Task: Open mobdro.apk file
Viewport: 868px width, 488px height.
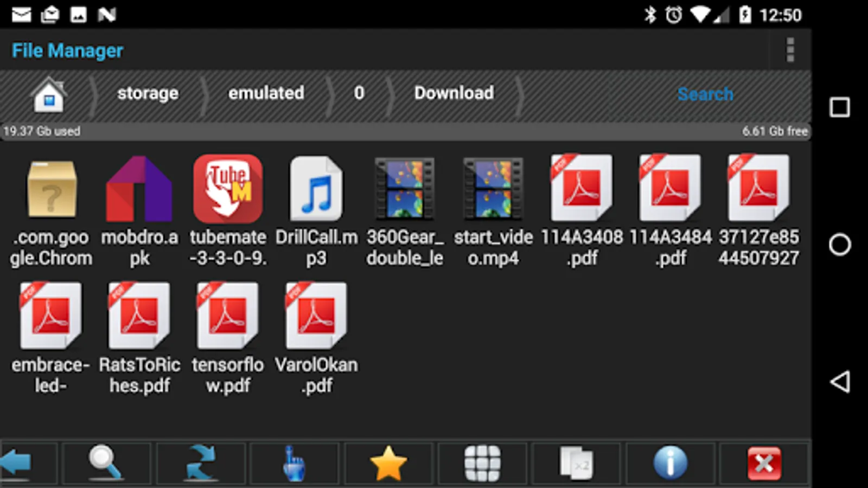Action: (x=139, y=211)
